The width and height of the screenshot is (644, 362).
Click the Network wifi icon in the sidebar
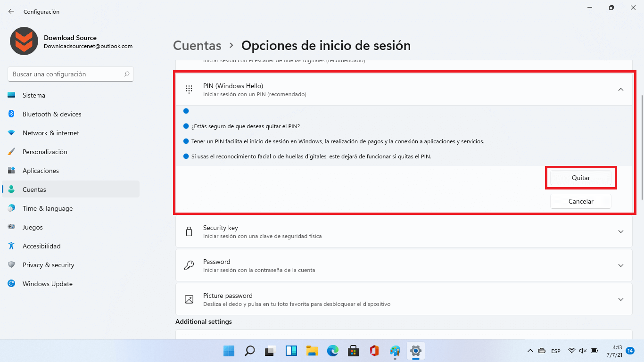(11, 133)
